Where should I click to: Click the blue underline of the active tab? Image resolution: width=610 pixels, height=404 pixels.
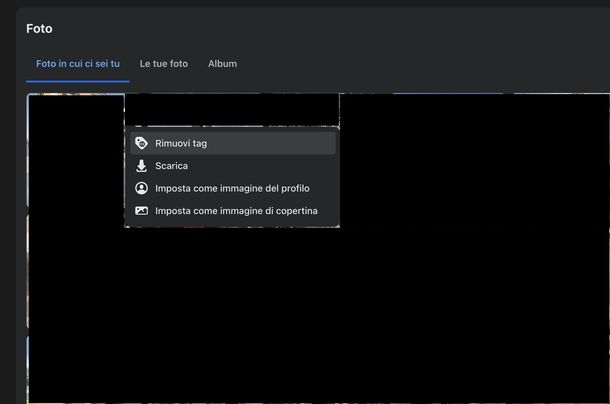(78, 81)
